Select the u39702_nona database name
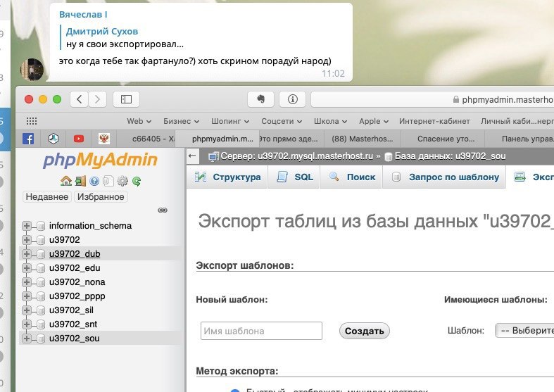Image resolution: width=554 pixels, height=392 pixels. click(77, 282)
